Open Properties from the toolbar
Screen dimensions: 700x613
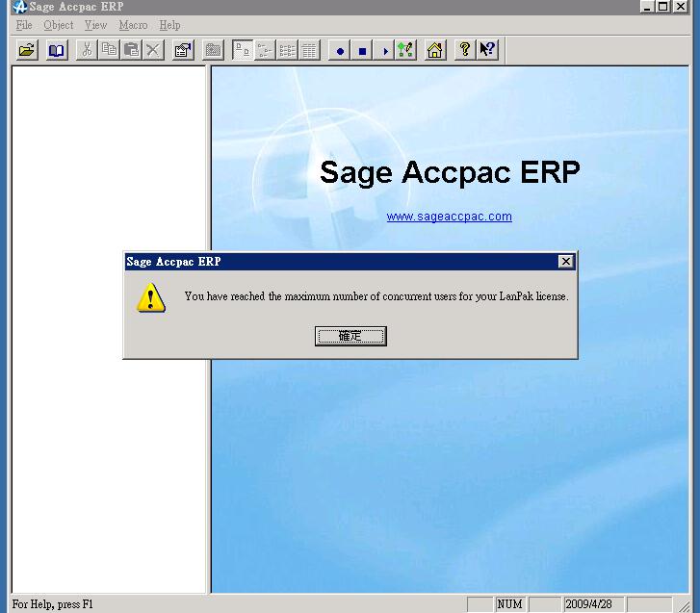click(x=183, y=50)
